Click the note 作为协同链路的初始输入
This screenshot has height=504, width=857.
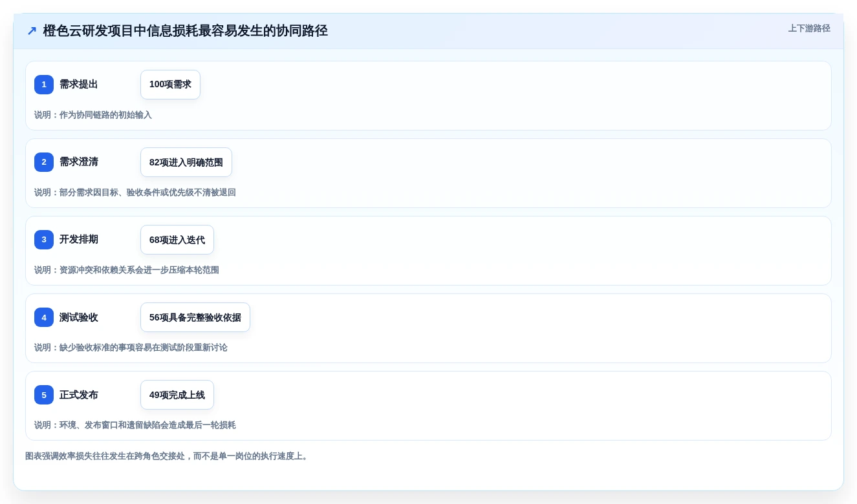(x=93, y=115)
